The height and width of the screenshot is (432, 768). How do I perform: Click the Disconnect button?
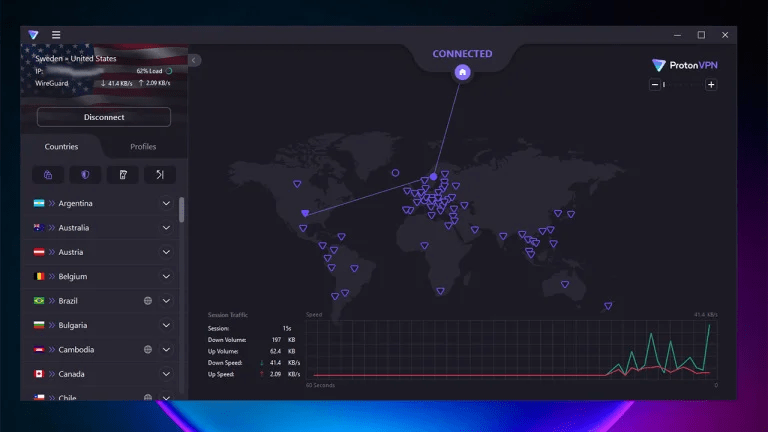pos(104,117)
